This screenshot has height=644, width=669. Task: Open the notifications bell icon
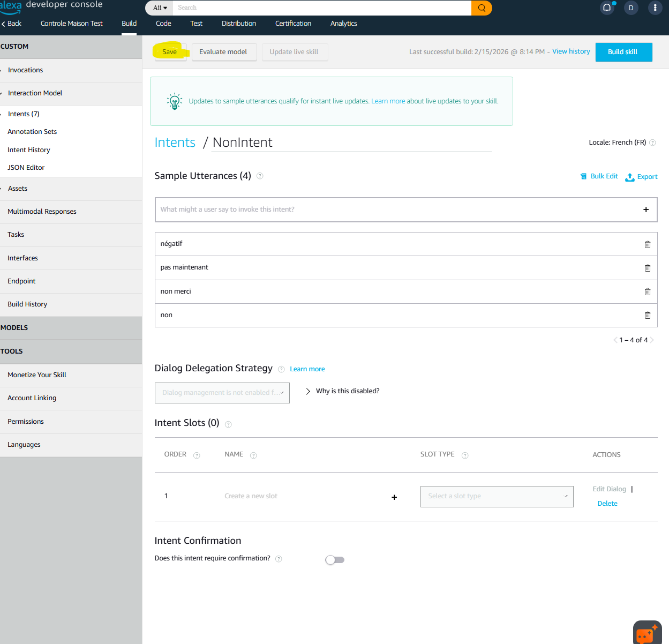(x=607, y=8)
